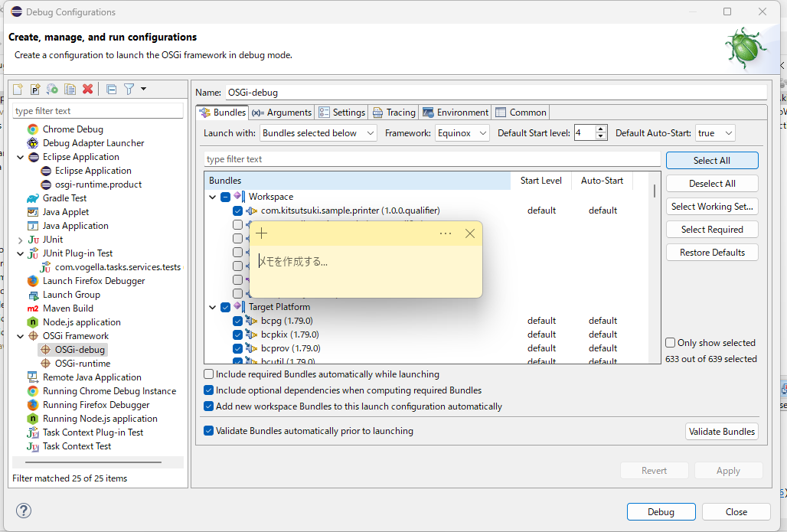The image size is (787, 532).
Task: Collapse the JUnit Plug-in Test node
Action: tap(21, 253)
